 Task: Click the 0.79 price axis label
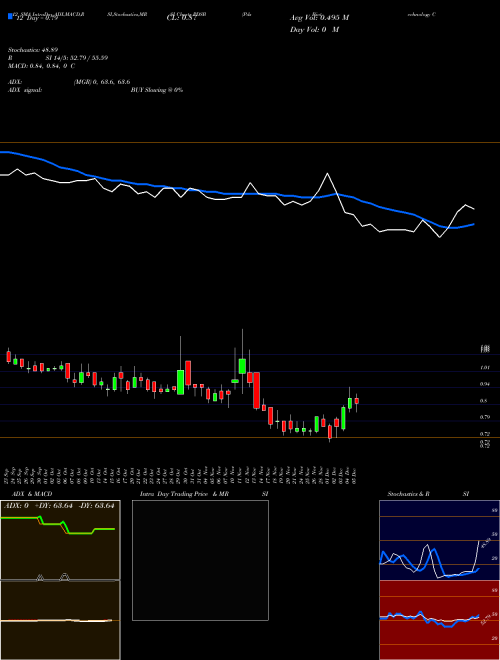tap(485, 417)
